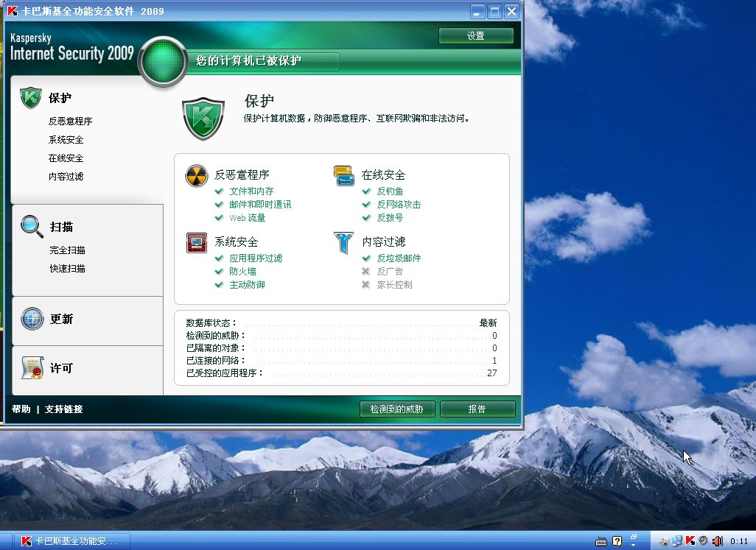Click the check mark next to 文件和内存
Screen dimensions: 756x550
click(x=219, y=191)
